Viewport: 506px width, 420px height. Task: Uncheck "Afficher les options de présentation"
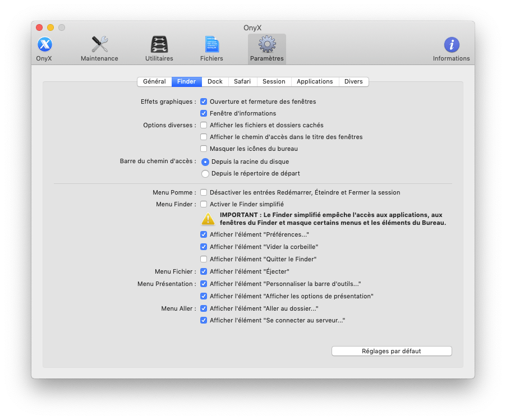pos(204,296)
